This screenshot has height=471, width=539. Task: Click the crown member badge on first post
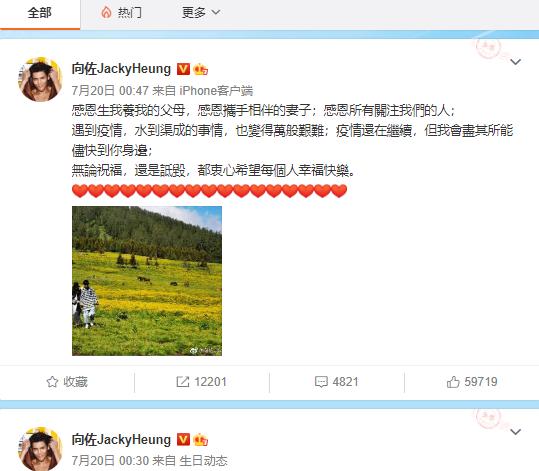[x=200, y=69]
